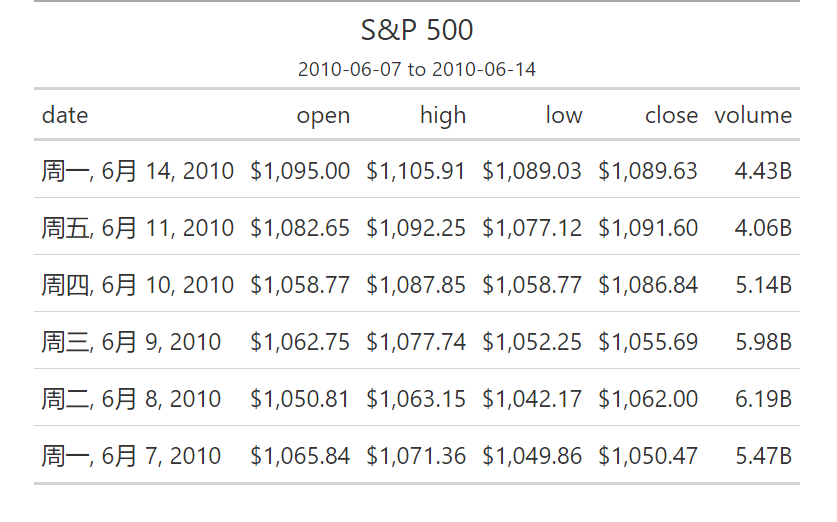Click the close column header
Screen dimensions: 837x522
[x=672, y=115]
